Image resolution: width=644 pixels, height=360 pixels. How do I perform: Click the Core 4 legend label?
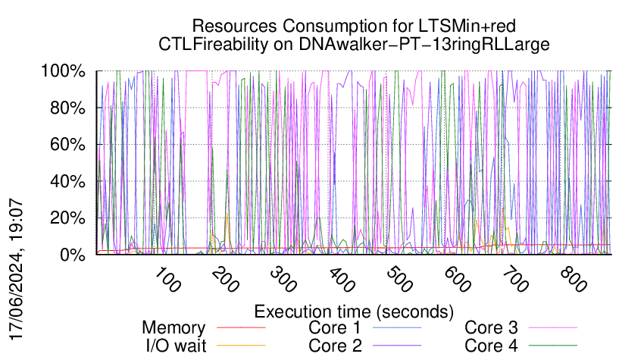pos(491,346)
